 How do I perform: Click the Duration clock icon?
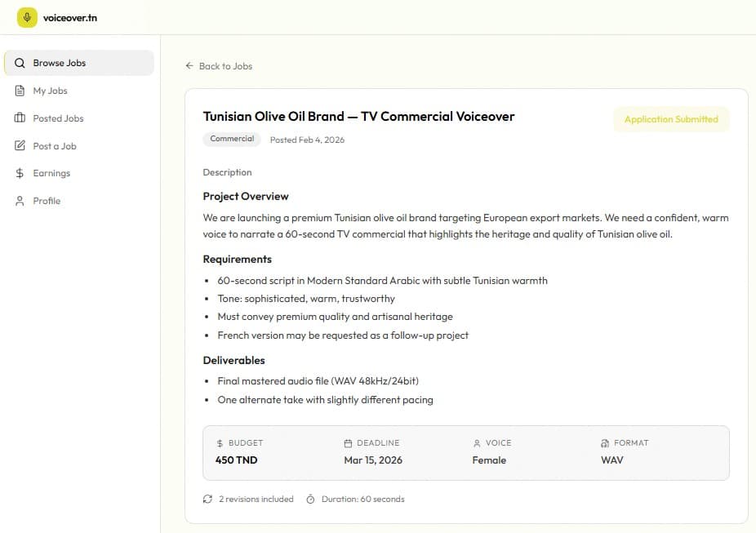point(311,499)
